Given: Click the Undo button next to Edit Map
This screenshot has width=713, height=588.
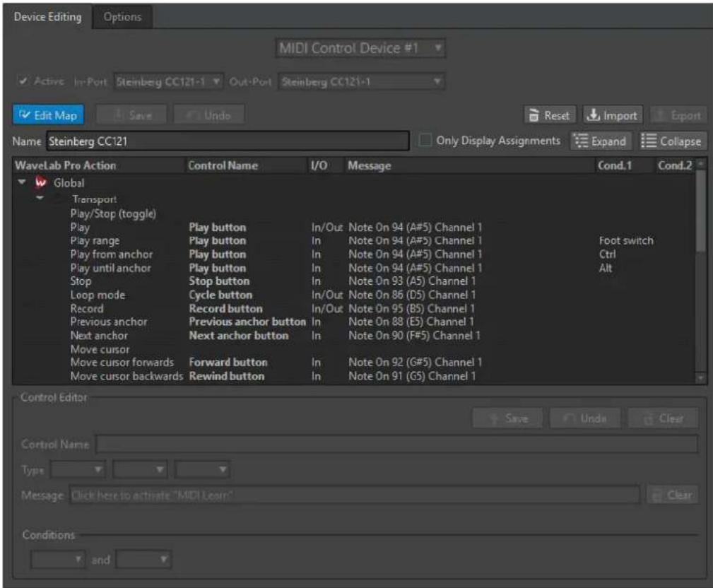Looking at the screenshot, I should 209,115.
